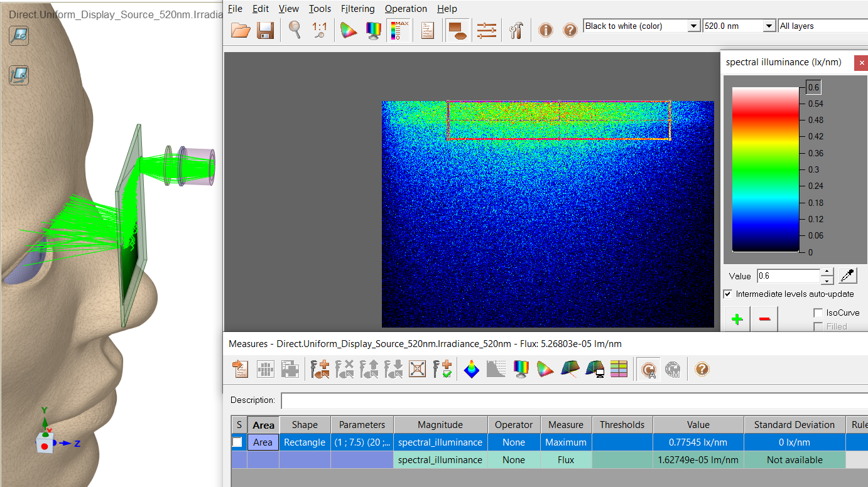Screen dimensions: 868x487
Task: Open the 3D peak surface view icon
Action: [472, 369]
